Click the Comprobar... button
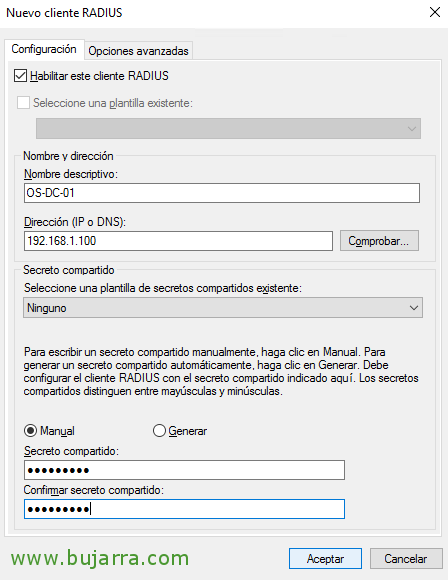This screenshot has width=448, height=580. pos(379,241)
